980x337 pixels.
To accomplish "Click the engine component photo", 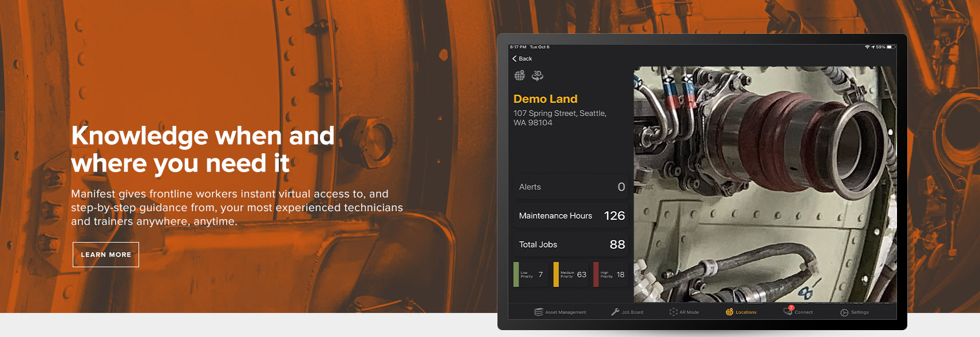I will 765,184.
